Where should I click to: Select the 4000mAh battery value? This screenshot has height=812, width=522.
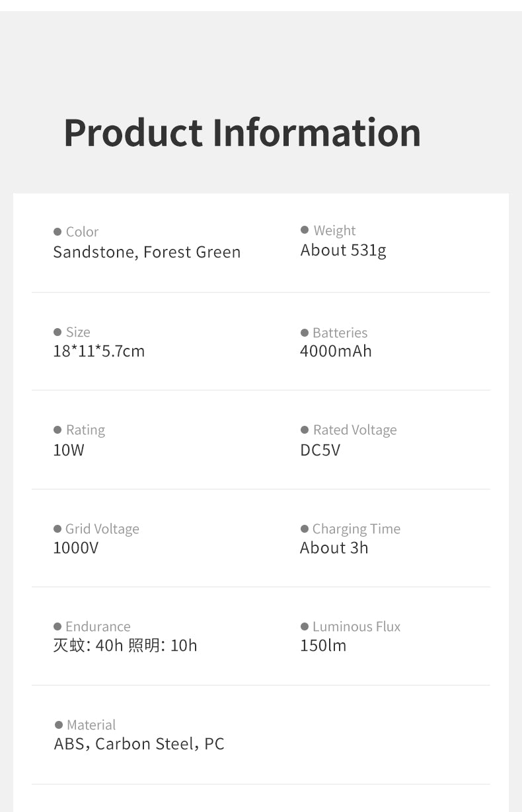point(336,351)
